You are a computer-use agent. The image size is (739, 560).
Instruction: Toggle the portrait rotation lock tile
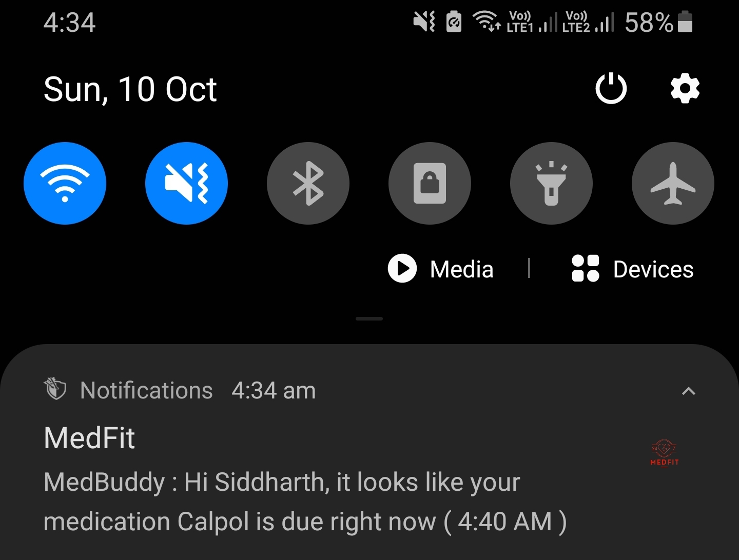point(430,183)
